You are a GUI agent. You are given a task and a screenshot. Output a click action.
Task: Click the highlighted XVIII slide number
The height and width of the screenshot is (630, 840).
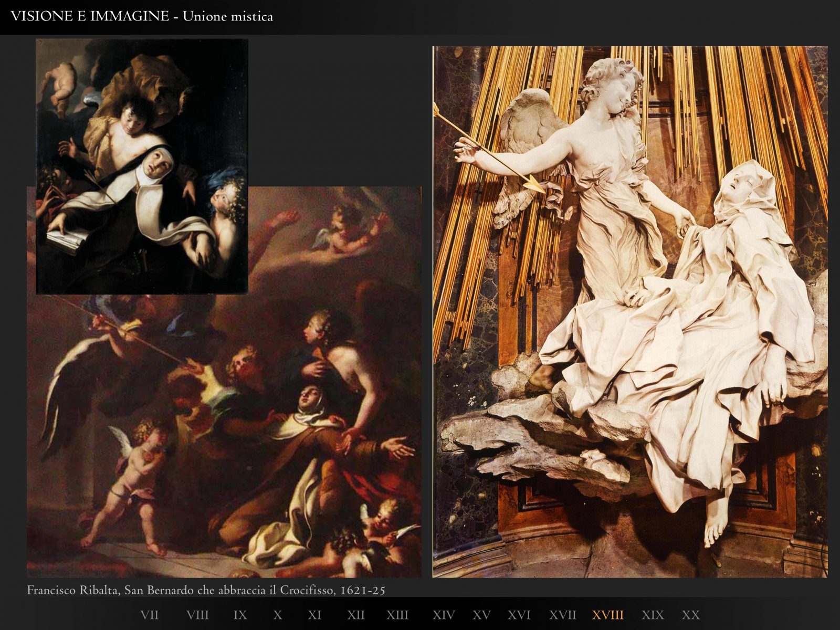(608, 615)
